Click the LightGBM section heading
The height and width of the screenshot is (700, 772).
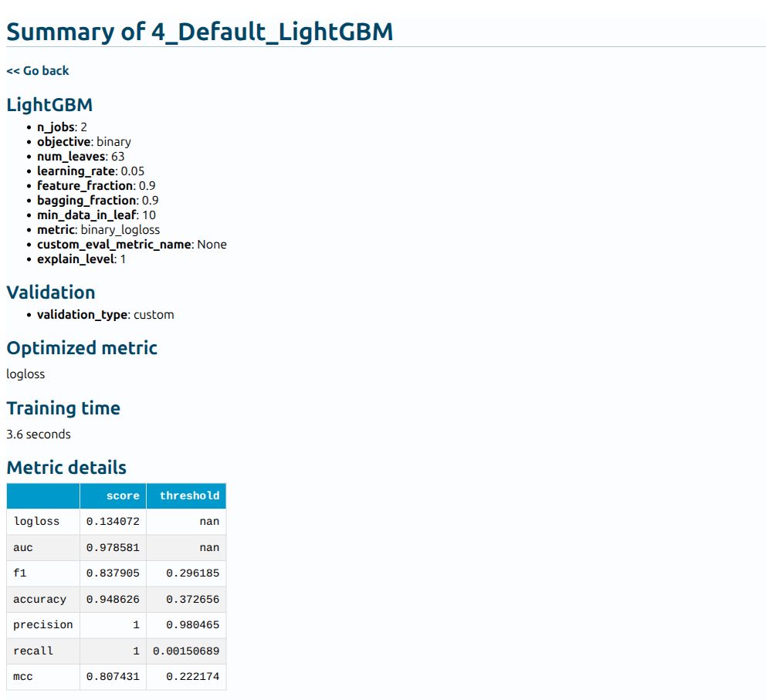click(49, 105)
